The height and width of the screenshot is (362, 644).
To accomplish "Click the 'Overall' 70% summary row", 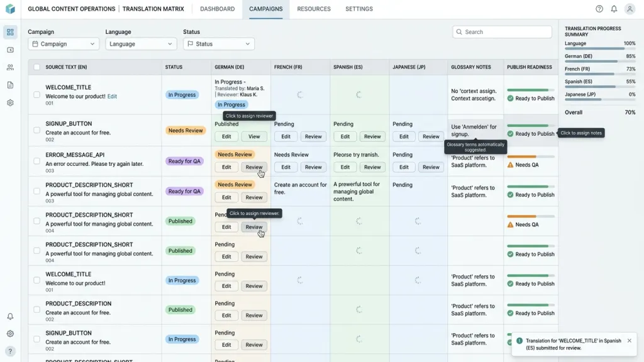I will (600, 112).
